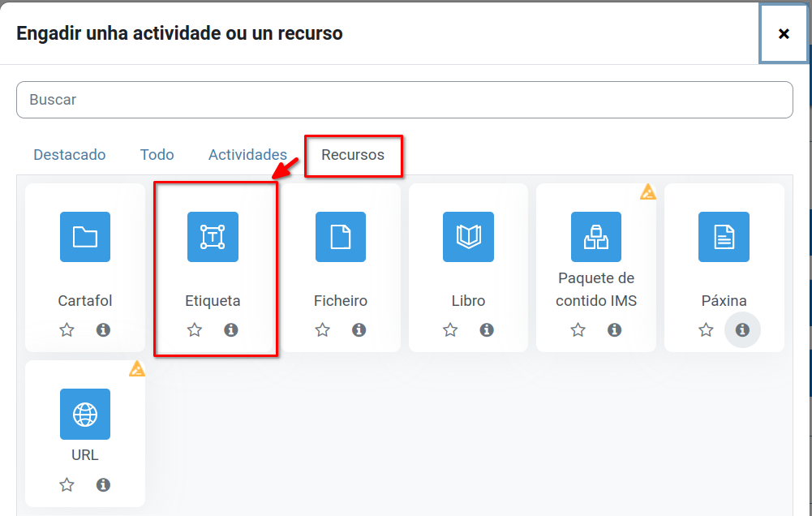Pick the Libro book resource icon

[468, 237]
